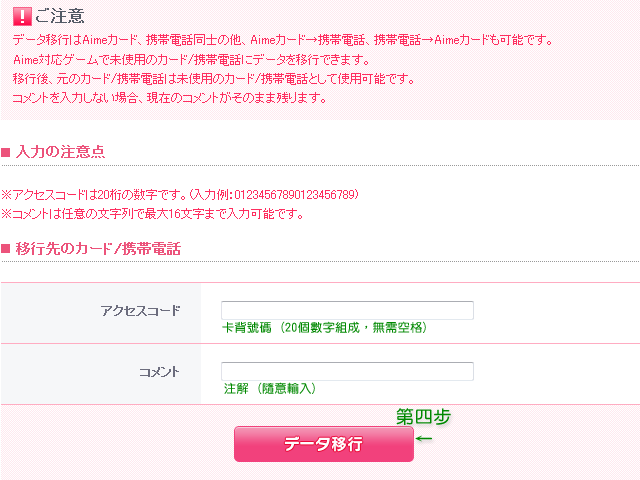
Task: Focus the コメント input field
Action: [347, 371]
